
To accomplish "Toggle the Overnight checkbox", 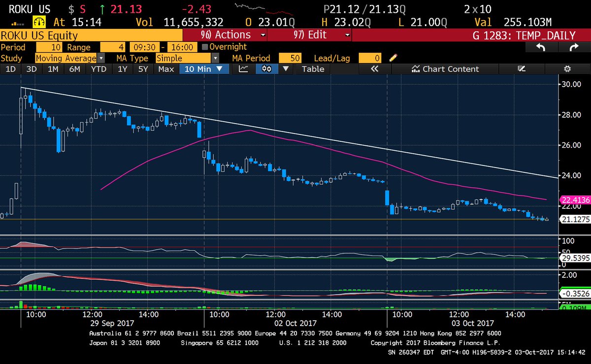I will [205, 47].
